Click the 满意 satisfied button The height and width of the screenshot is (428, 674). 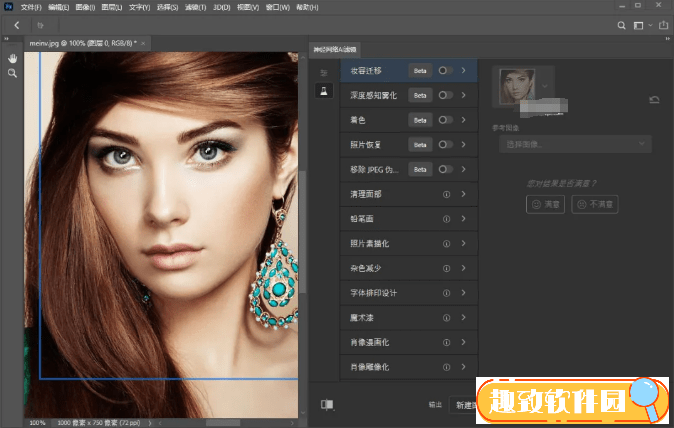tap(545, 204)
